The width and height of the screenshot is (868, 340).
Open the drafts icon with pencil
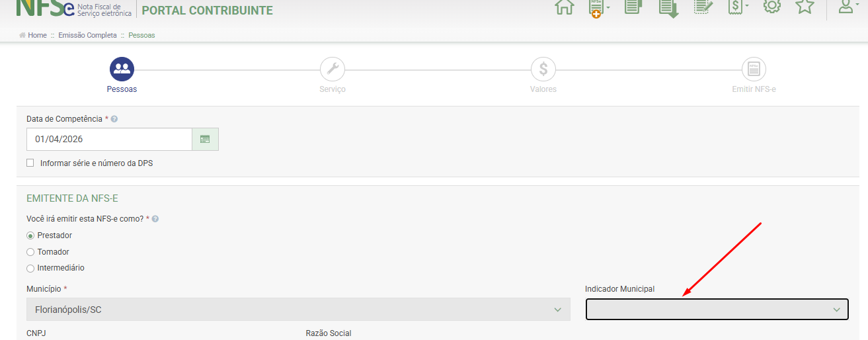point(704,7)
